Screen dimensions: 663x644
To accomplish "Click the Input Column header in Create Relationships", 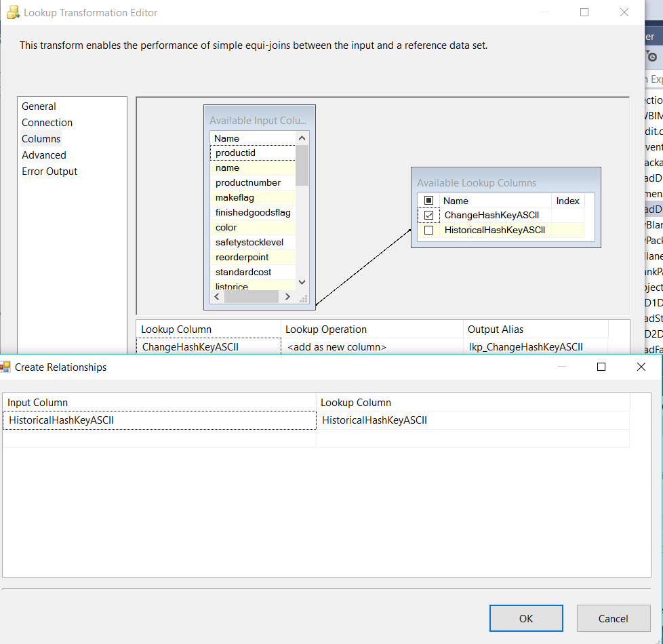I will (x=159, y=403).
